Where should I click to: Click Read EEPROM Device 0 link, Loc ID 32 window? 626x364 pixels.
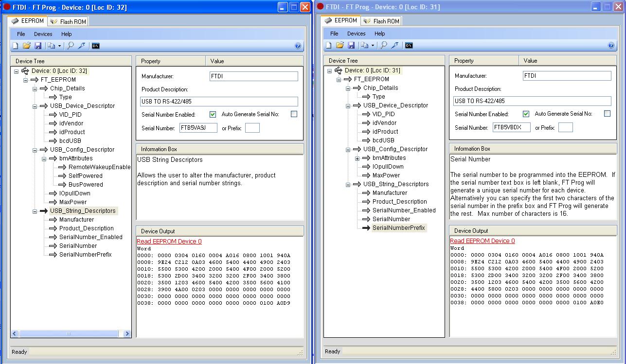[169, 242]
